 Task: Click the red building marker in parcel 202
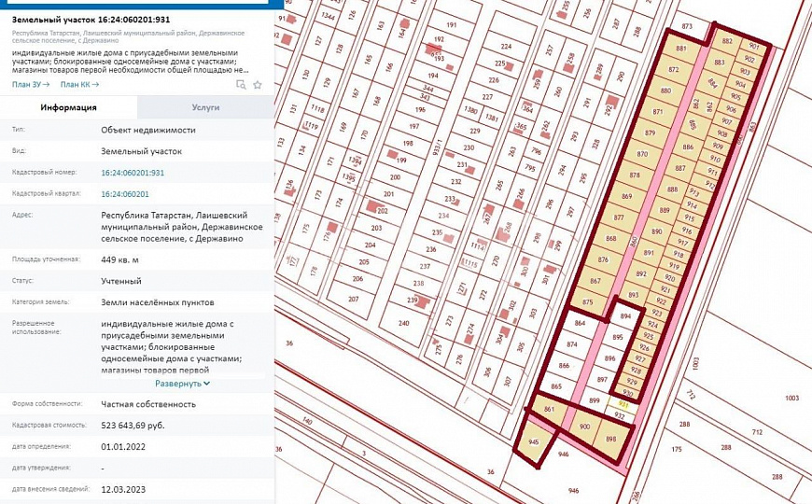point(376,206)
